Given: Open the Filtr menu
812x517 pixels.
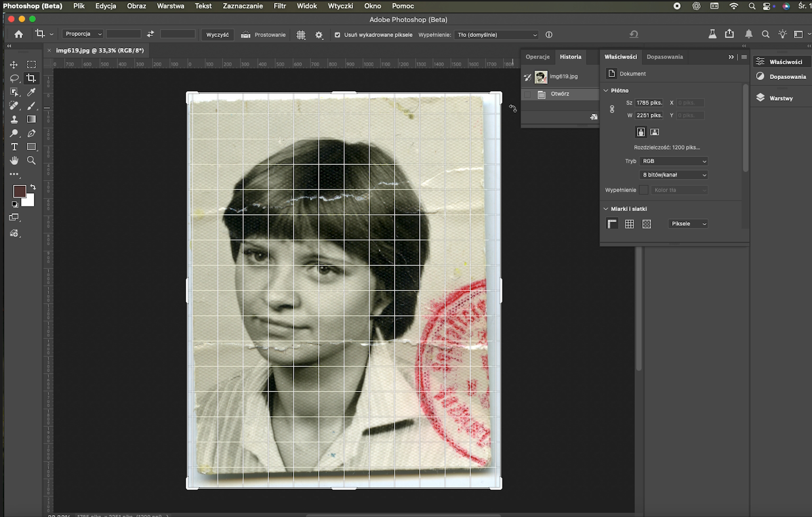Looking at the screenshot, I should click(x=280, y=6).
